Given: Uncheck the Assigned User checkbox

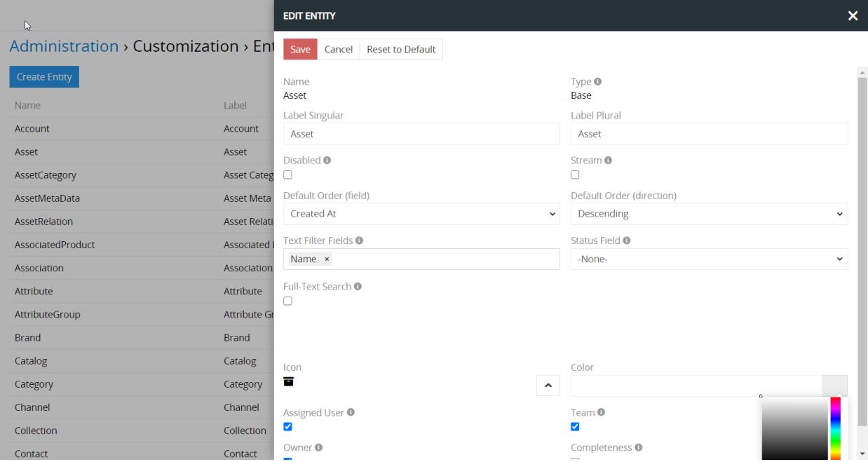Looking at the screenshot, I should click(287, 427).
